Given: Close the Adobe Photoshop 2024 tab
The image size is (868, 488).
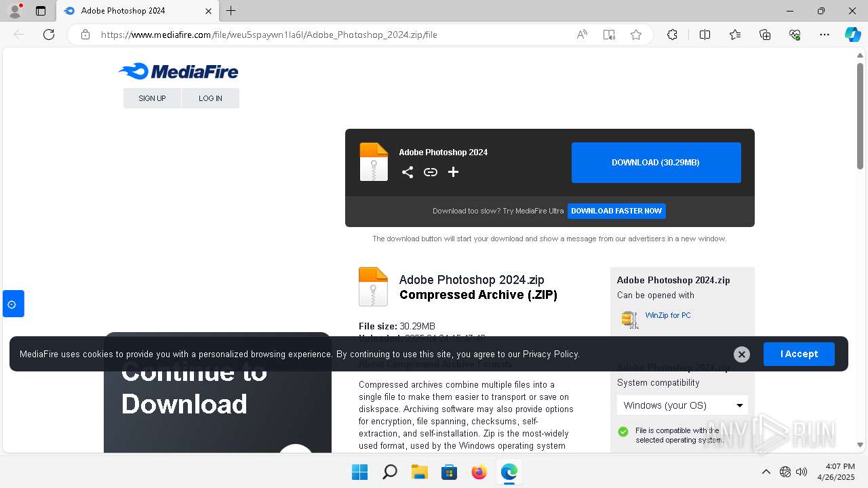Looking at the screenshot, I should 209,11.
